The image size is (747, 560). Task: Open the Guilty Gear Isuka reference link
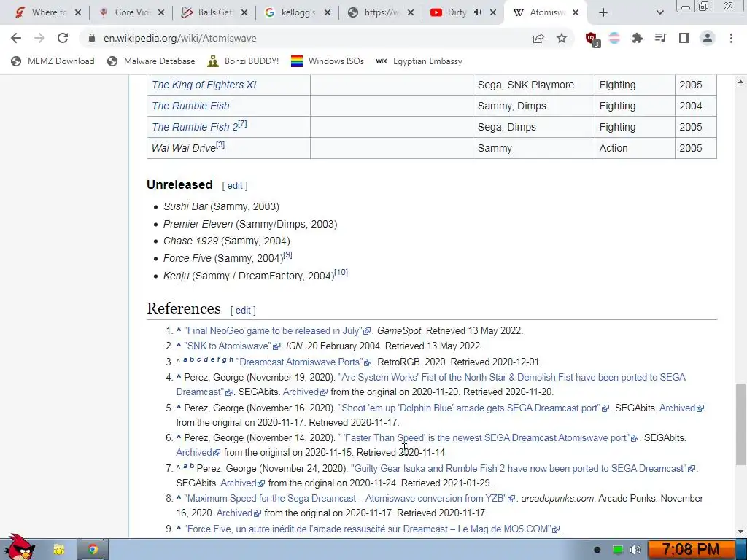[523, 469]
